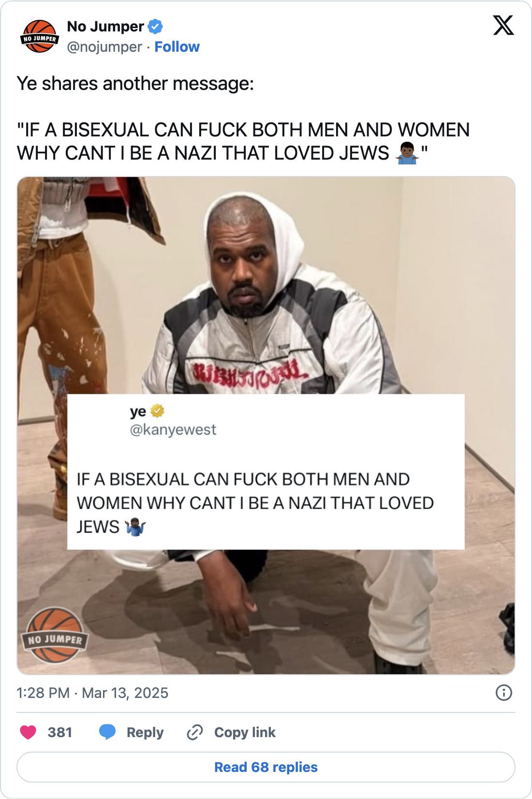Viewport: 532px width, 799px height.
Task: Open the @nojumper handle link
Action: (104, 47)
